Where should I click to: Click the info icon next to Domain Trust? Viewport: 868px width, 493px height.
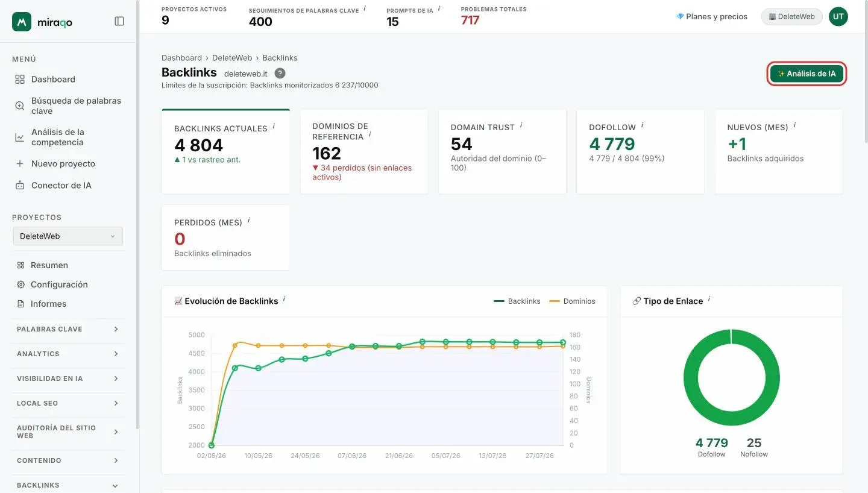click(x=521, y=125)
